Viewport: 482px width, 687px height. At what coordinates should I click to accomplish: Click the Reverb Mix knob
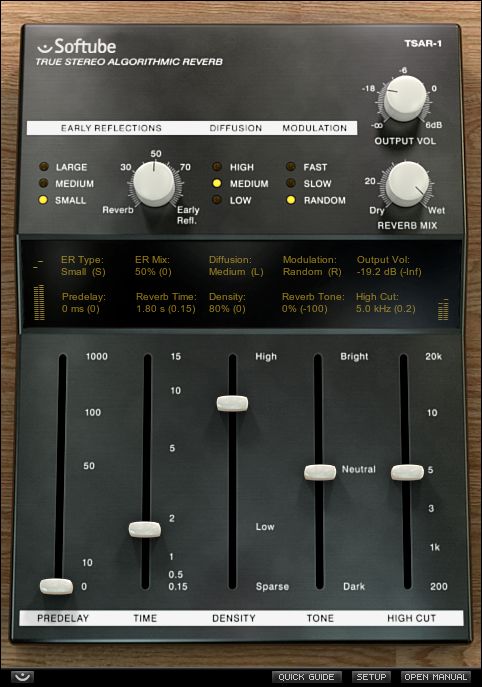coord(408,183)
